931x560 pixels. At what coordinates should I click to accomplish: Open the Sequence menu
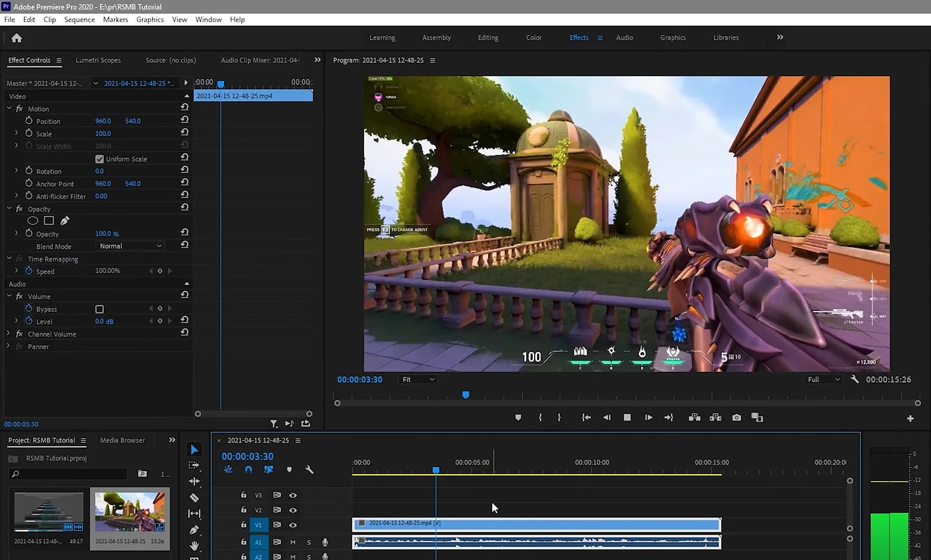click(79, 20)
